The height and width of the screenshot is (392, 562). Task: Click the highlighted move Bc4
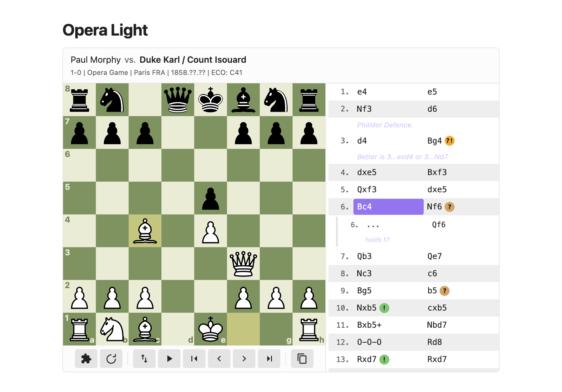(388, 207)
